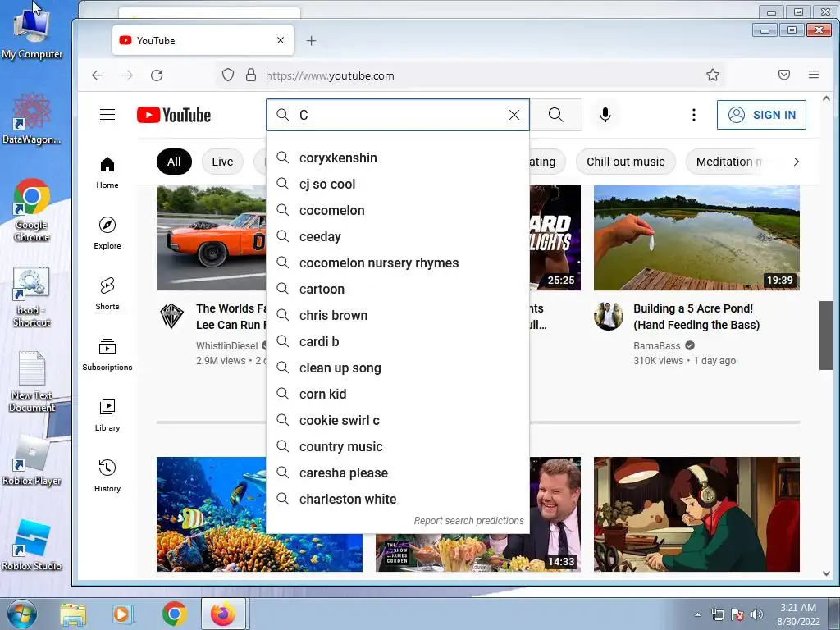Open the Firefox application menu
Screen dimensions: 840x630
(813, 75)
